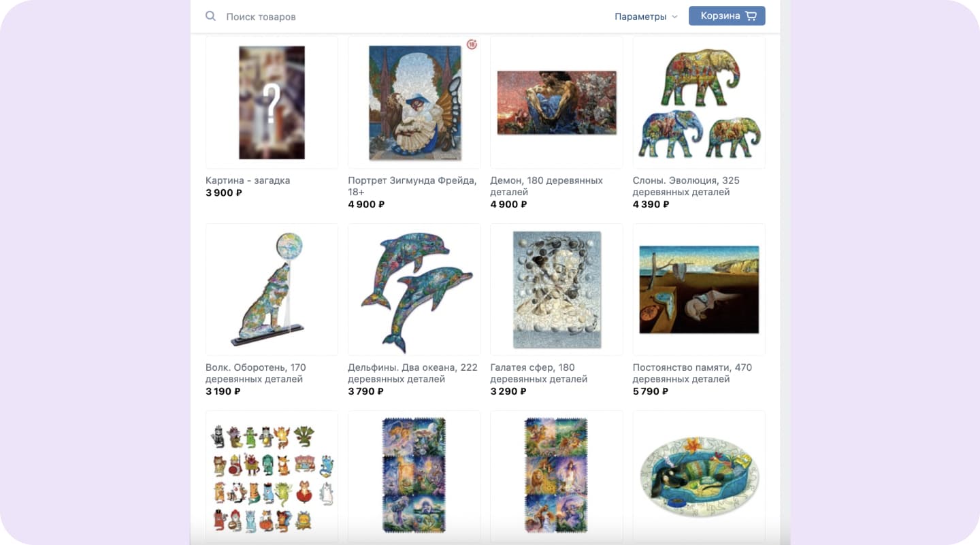Click the chevron next to Параметры
This screenshot has height=545, width=980.
point(674,17)
